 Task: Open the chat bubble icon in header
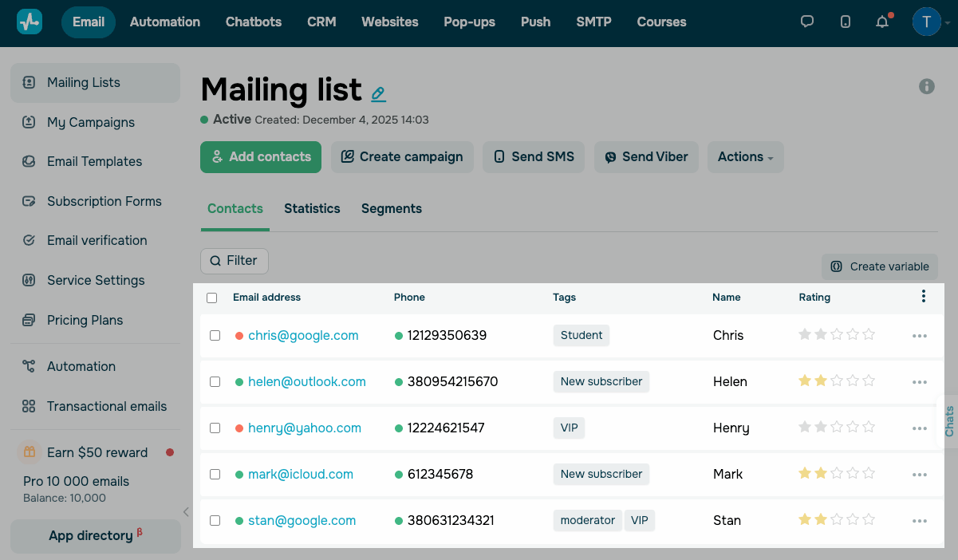pyautogui.click(x=807, y=22)
